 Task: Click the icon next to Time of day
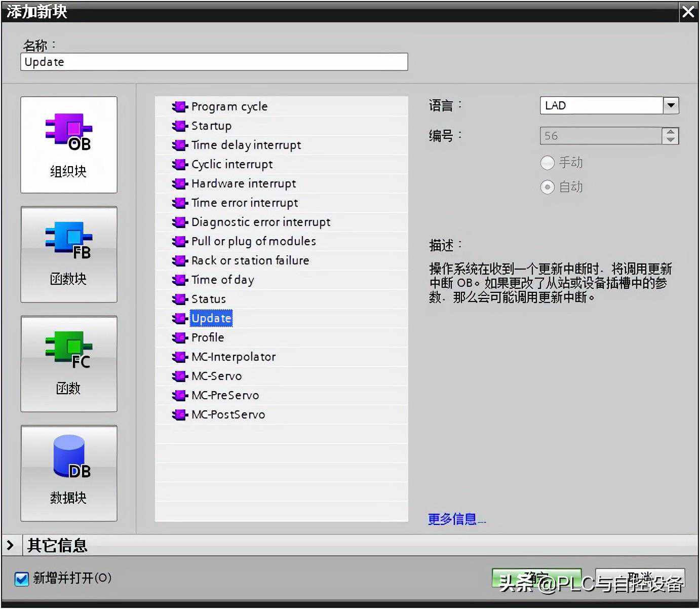[179, 280]
